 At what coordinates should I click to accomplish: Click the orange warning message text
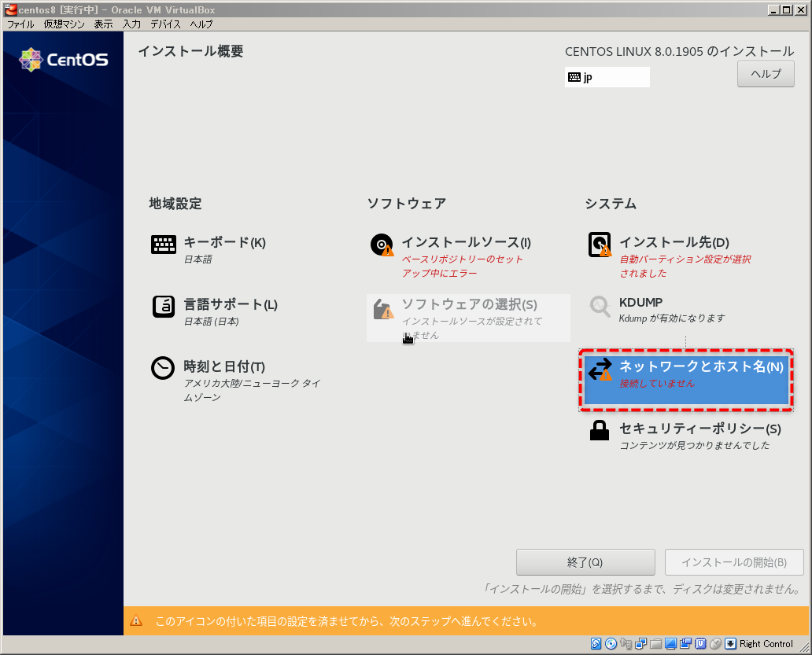coord(346,621)
